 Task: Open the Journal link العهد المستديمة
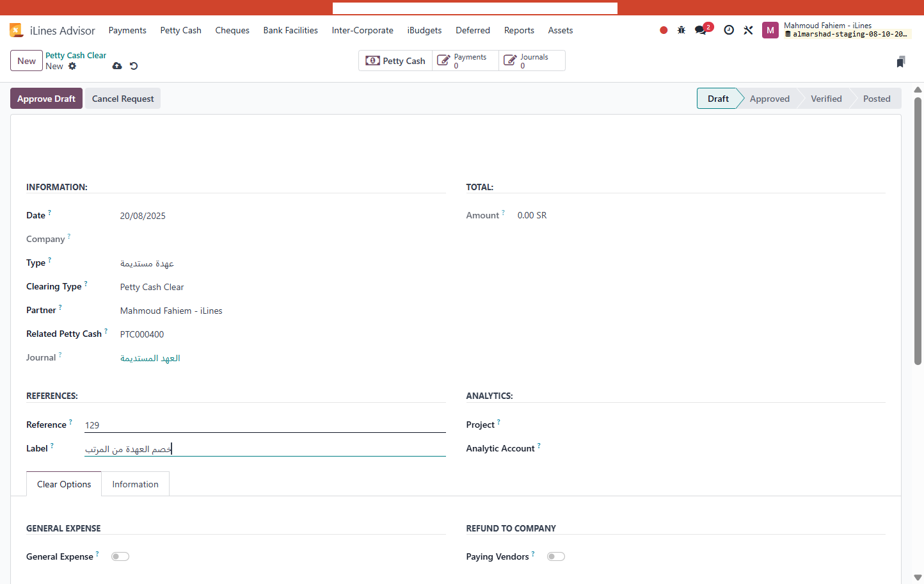150,358
